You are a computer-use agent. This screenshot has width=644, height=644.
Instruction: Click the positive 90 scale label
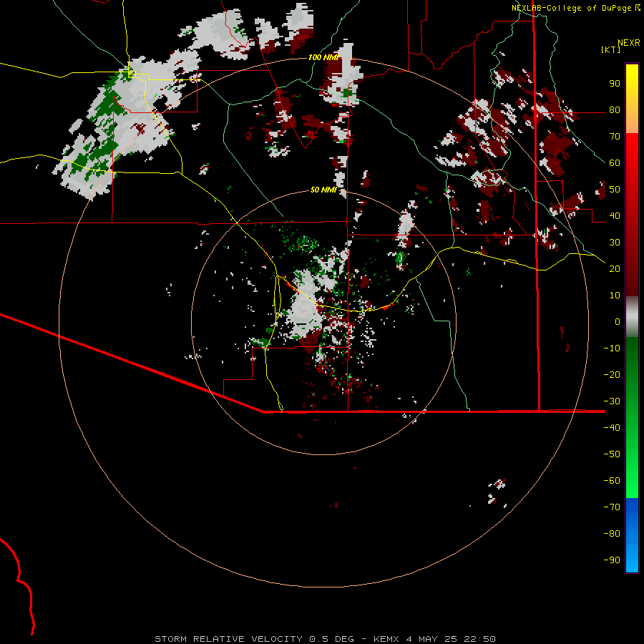615,84
